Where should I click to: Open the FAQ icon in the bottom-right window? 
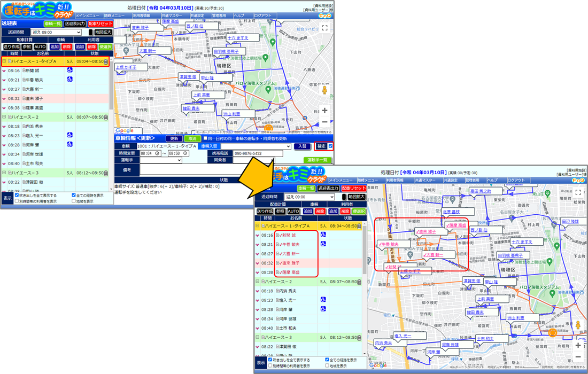[x=578, y=181]
